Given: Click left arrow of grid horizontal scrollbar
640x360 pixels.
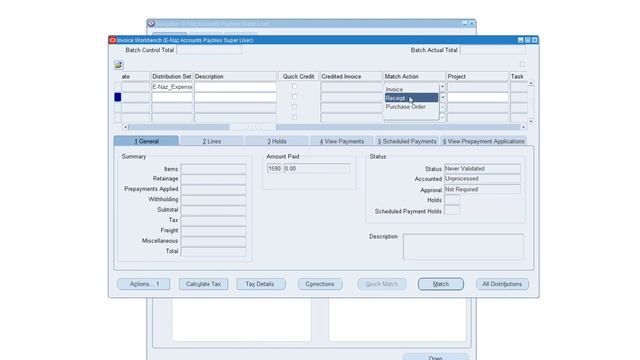Looking at the screenshot, I should click(x=125, y=127).
